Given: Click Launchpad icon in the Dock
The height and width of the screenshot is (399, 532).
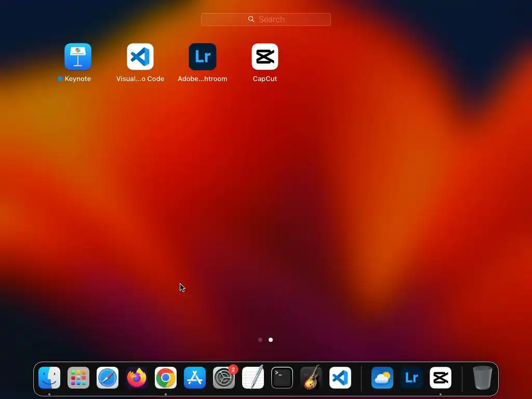Looking at the screenshot, I should coord(78,378).
